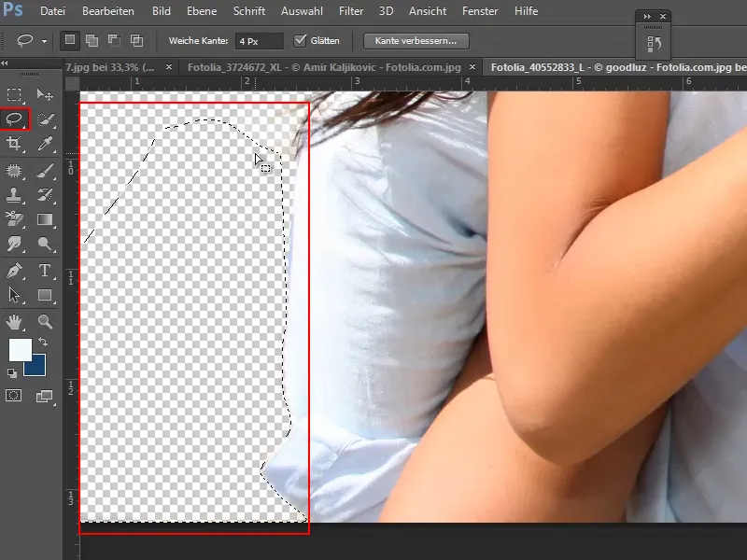Select the Brush tool
Screen dimensions: 747x560
tap(45, 171)
